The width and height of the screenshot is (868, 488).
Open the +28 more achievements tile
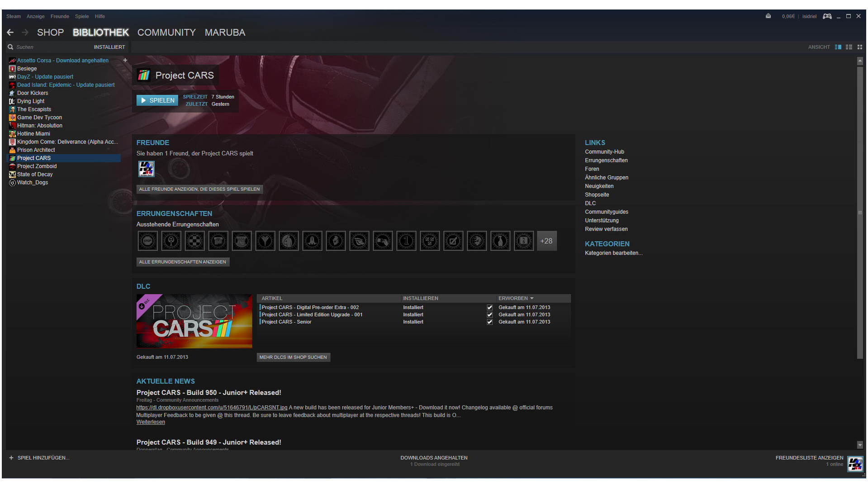tap(546, 241)
